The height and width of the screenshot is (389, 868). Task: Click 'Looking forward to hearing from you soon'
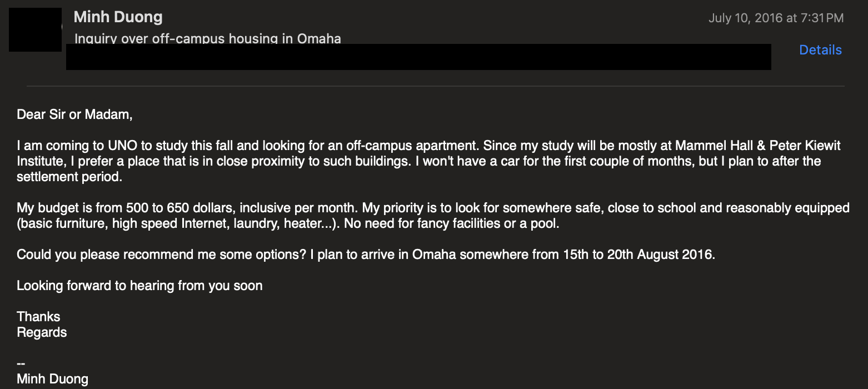point(139,286)
